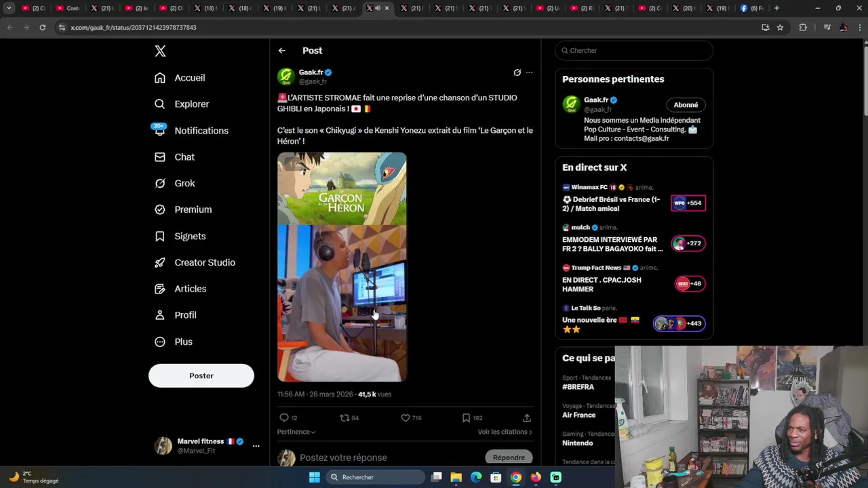The image size is (868, 488).
Task: Click the Chrome address bar URL
Action: click(x=134, y=28)
